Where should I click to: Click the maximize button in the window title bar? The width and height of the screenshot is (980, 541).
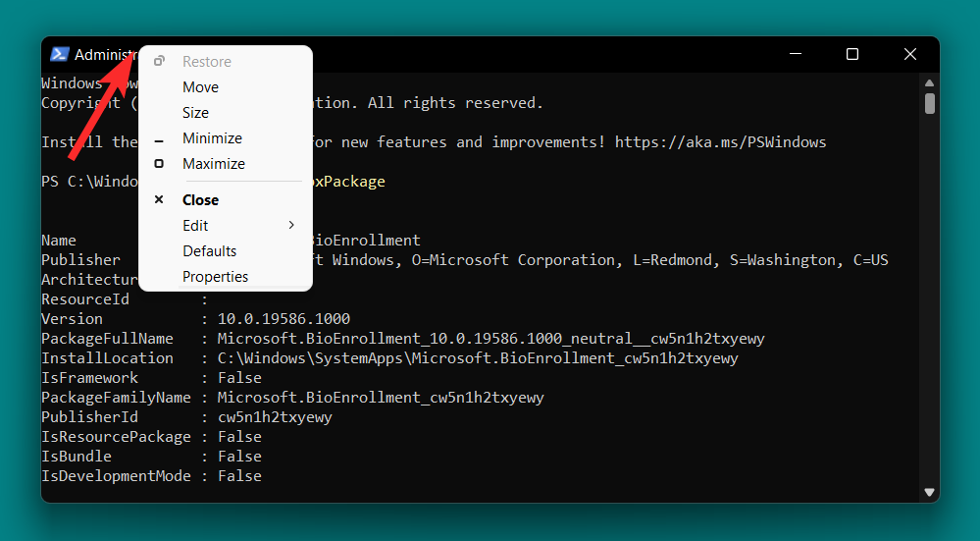click(852, 54)
